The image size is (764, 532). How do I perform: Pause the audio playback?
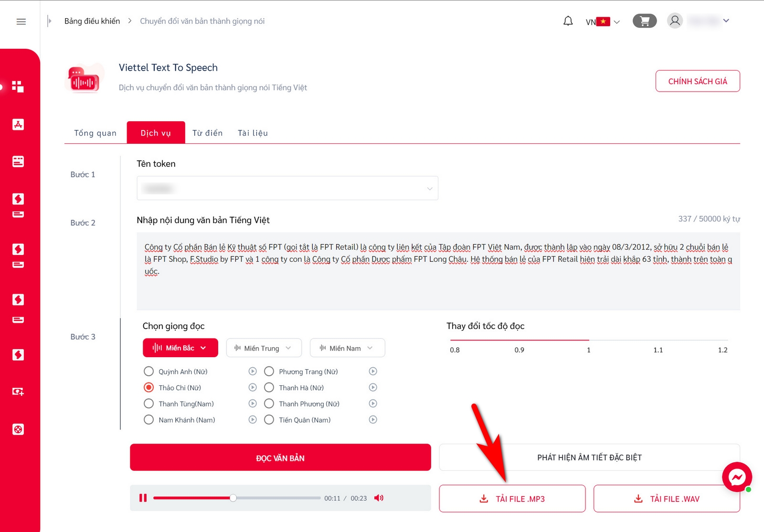point(143,498)
